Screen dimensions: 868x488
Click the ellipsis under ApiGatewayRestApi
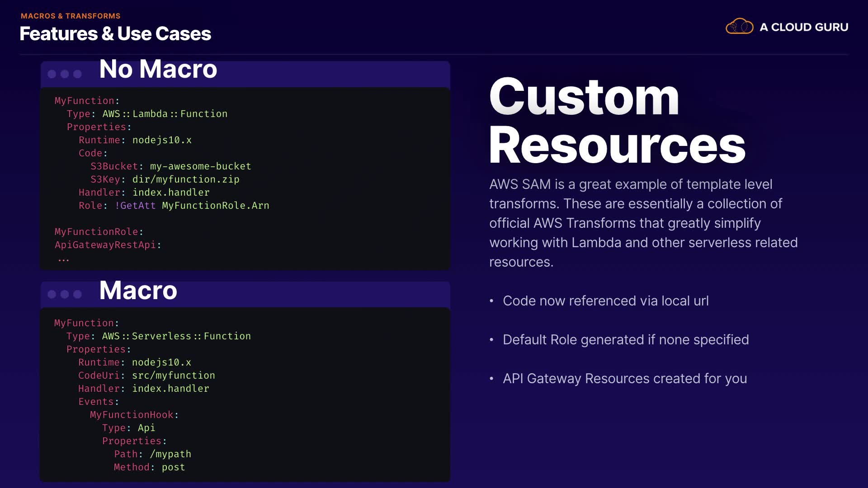click(x=63, y=260)
